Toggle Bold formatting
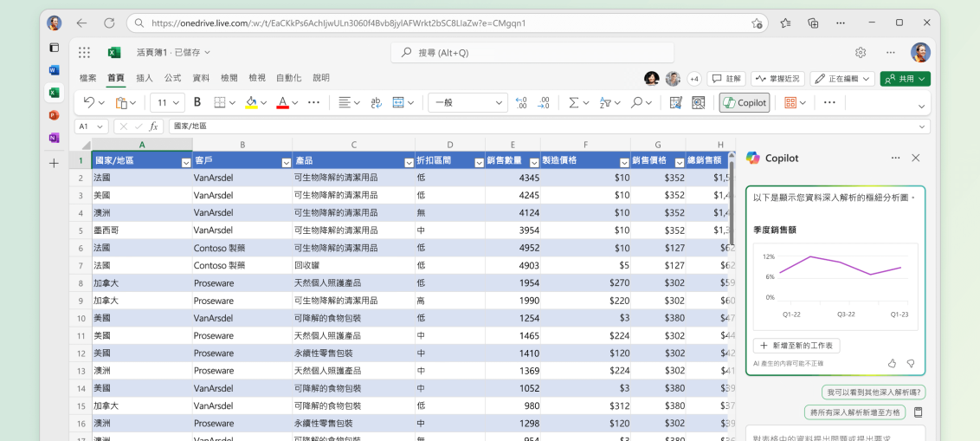 point(197,102)
